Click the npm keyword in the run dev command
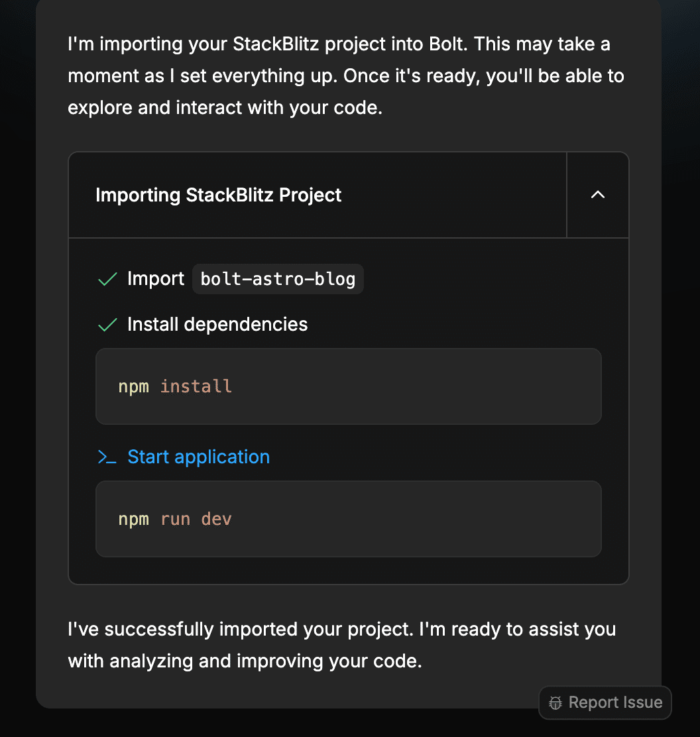The image size is (700, 737). click(133, 519)
